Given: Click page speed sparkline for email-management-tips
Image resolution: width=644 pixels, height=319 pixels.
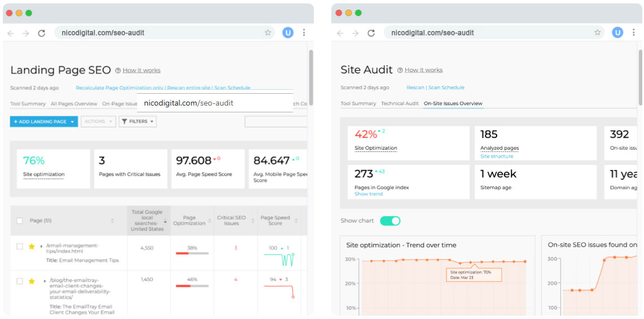Looking at the screenshot, I should [x=279, y=259].
